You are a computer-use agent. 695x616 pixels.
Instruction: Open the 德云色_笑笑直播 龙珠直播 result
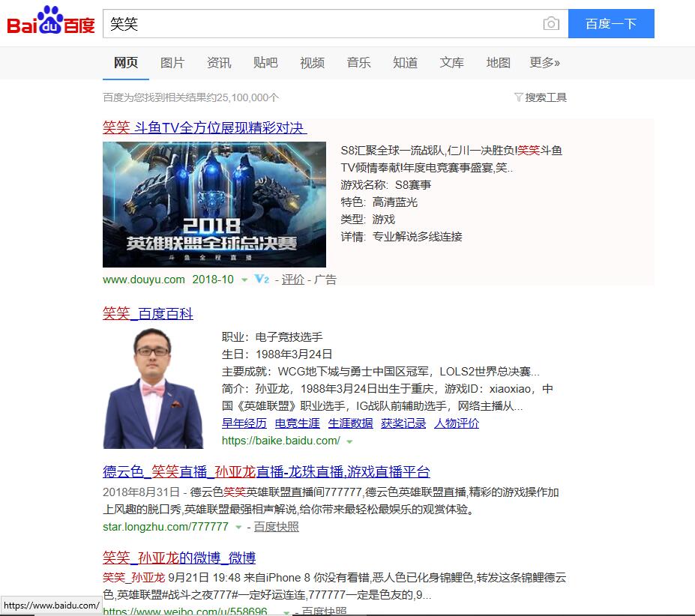266,471
